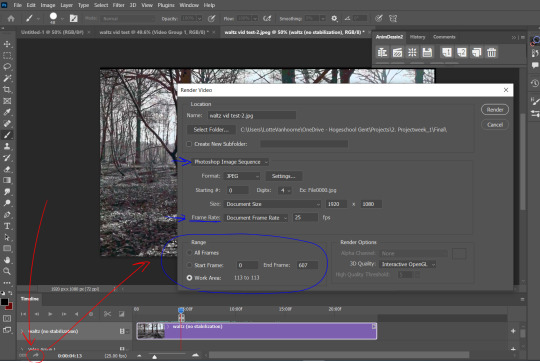540x363 pixels.
Task: Click the Home icon in options bar
Action: (11, 19)
